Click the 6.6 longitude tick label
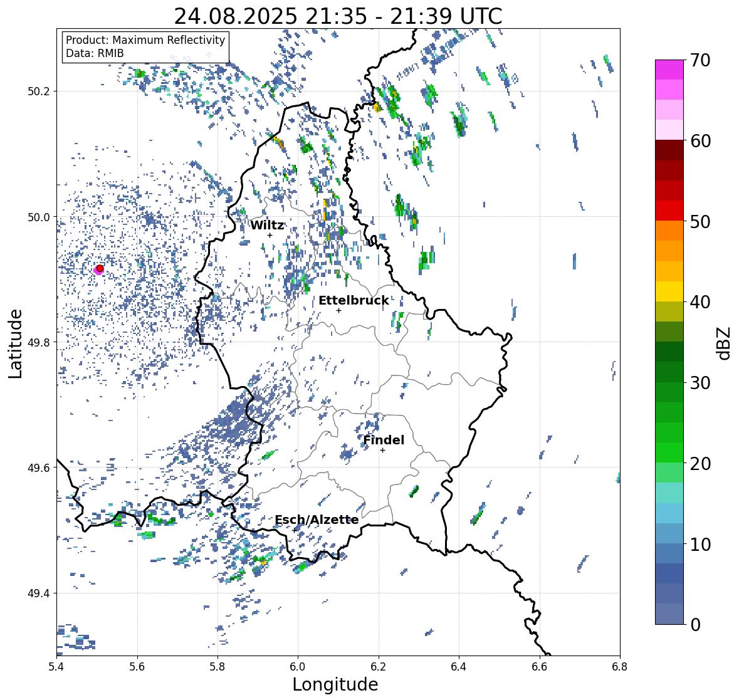 tap(540, 666)
